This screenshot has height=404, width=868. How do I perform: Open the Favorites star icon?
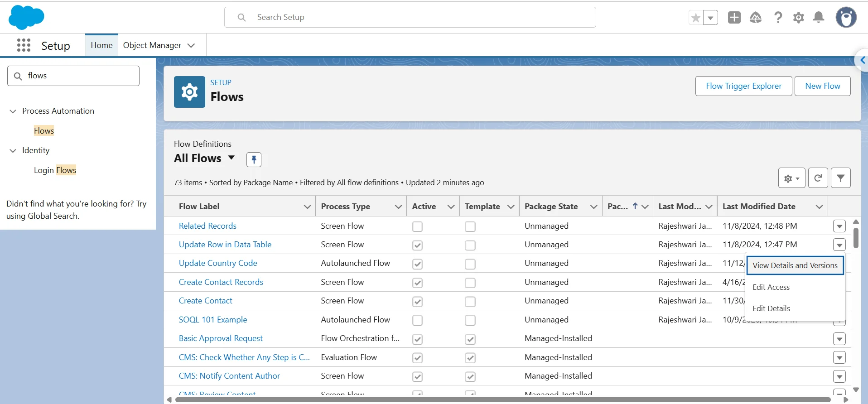(x=695, y=18)
